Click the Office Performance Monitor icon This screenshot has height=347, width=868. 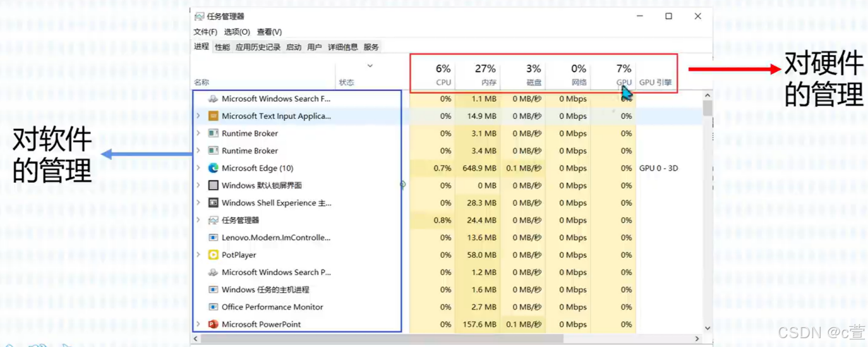(214, 307)
